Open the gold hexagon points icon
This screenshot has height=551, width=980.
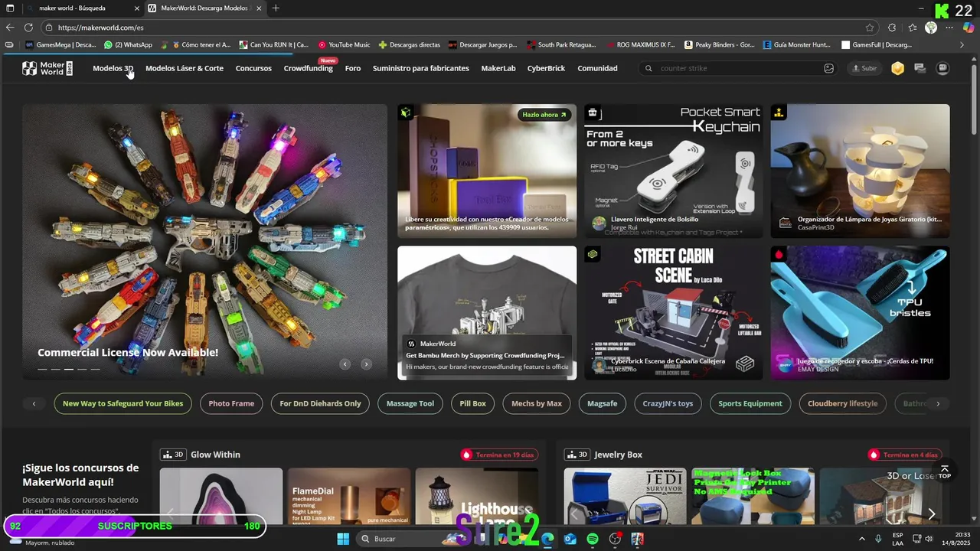tap(897, 68)
